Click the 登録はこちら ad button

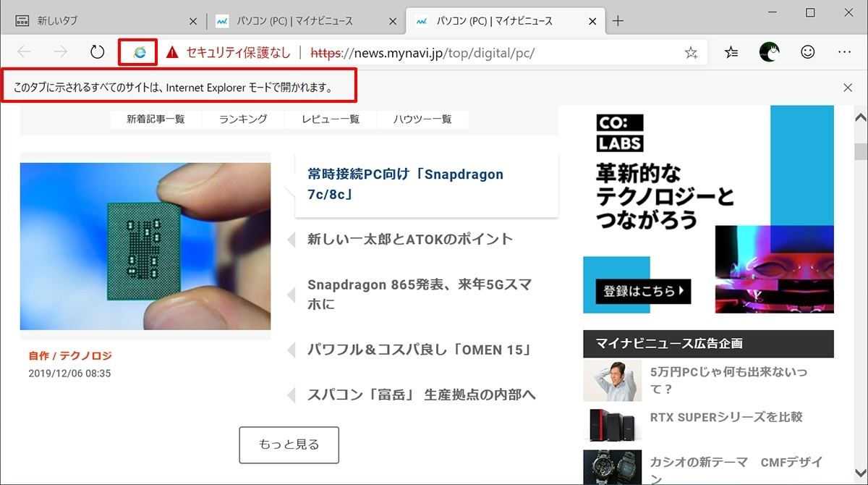pos(643,291)
